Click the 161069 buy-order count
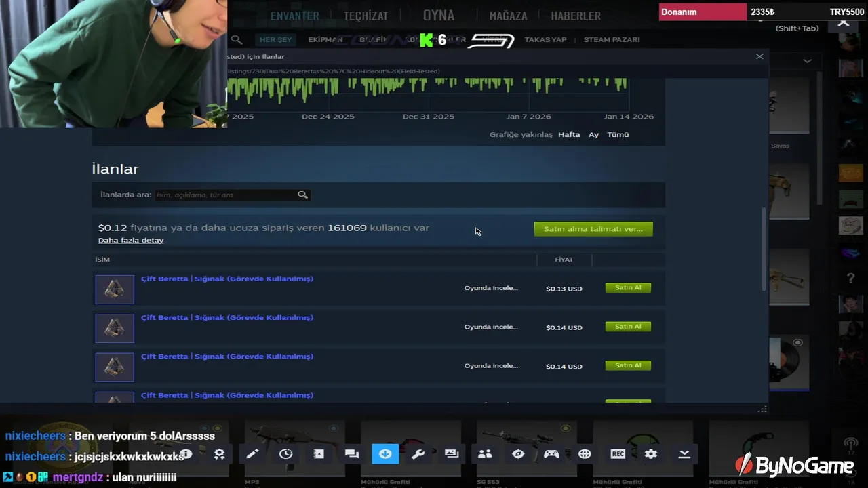Image resolution: width=868 pixels, height=488 pixels. 347,228
